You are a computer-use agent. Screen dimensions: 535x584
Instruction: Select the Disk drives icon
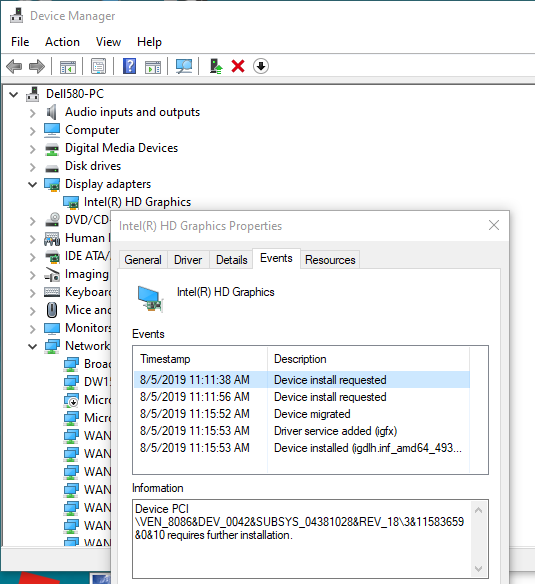click(52, 168)
